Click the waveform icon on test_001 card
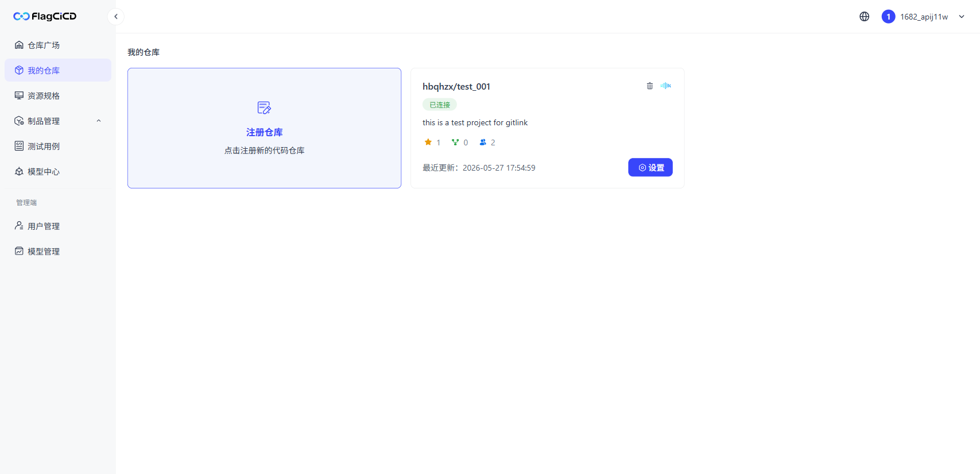This screenshot has height=474, width=980. click(x=666, y=86)
